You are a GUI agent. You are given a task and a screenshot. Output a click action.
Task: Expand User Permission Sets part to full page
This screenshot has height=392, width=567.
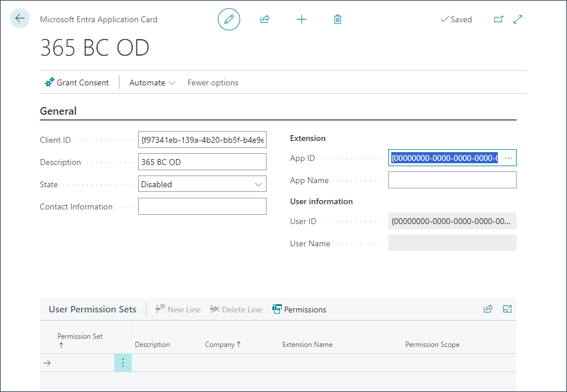[507, 309]
